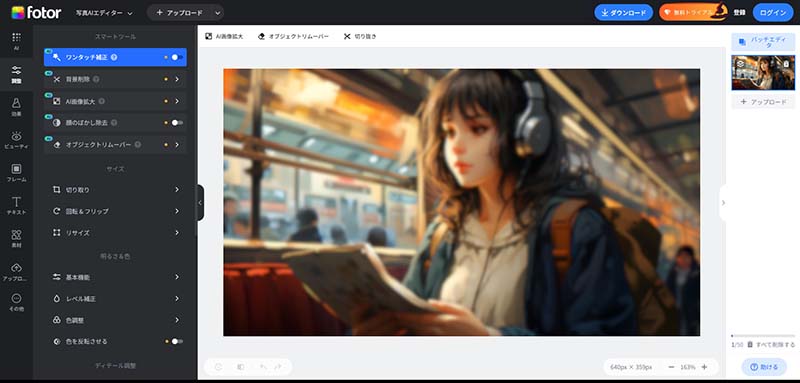Open the その他 more sidebar tab
Viewport: 800px width, 383px height.
click(16, 302)
